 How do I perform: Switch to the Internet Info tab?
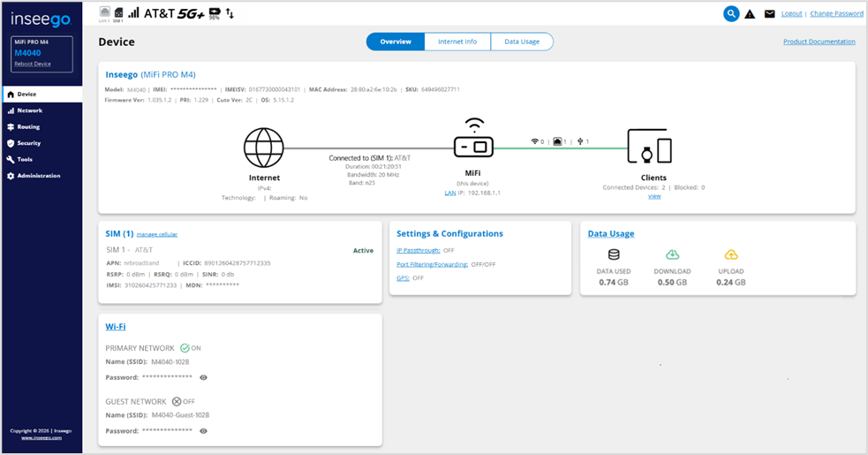point(457,42)
